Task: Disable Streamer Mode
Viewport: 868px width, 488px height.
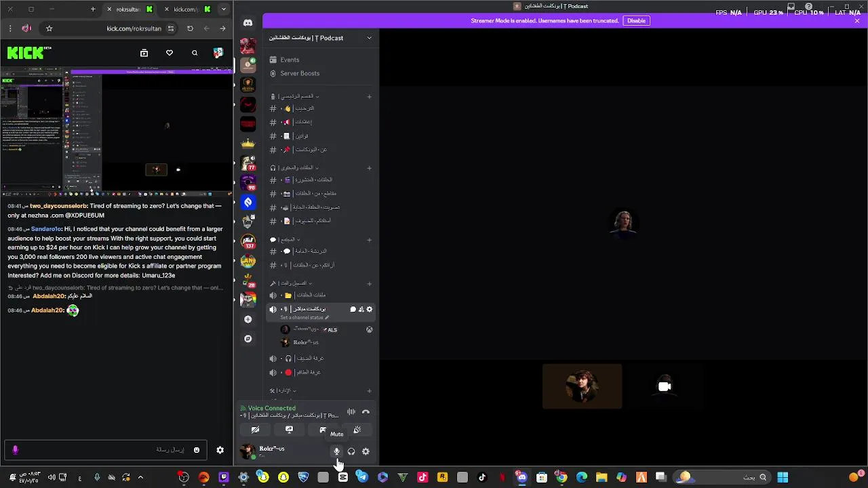Action: pyautogui.click(x=636, y=20)
